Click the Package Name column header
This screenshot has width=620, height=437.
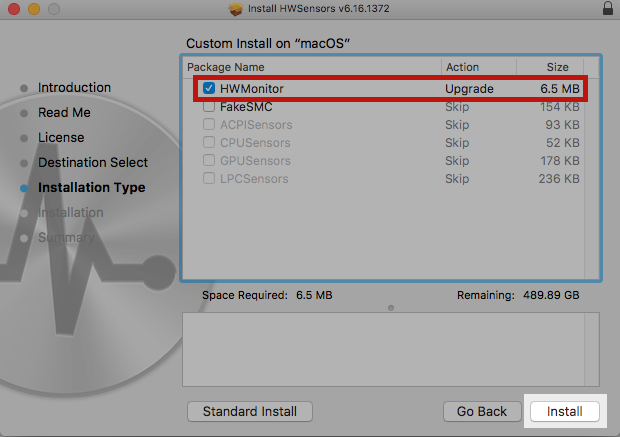(225, 67)
